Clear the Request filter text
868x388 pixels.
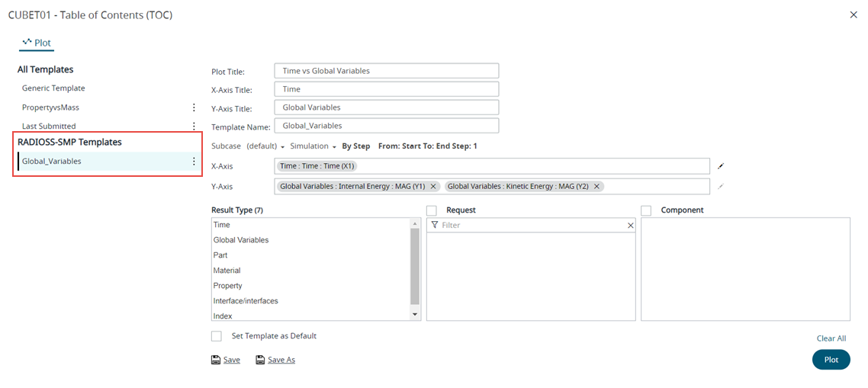pos(630,226)
